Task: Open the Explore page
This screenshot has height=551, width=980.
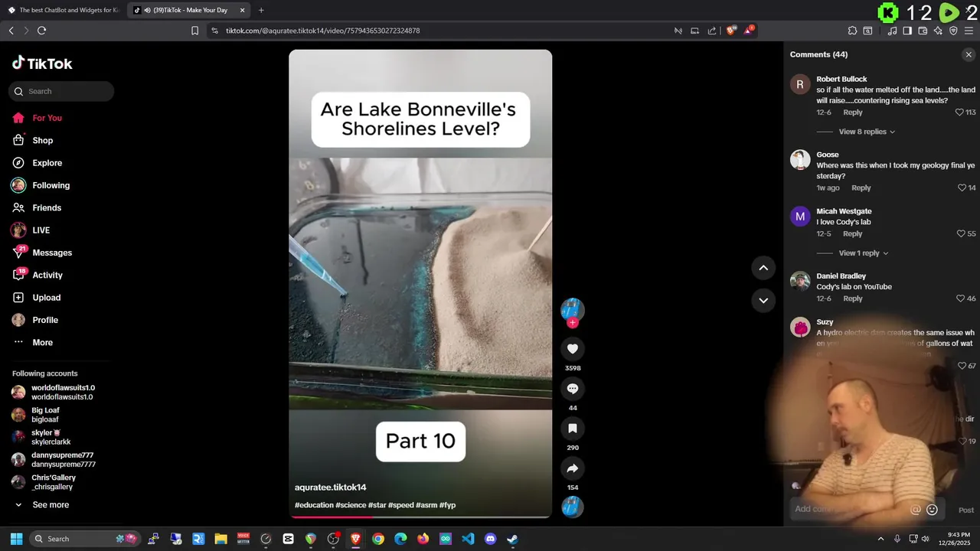Action: 37,163
